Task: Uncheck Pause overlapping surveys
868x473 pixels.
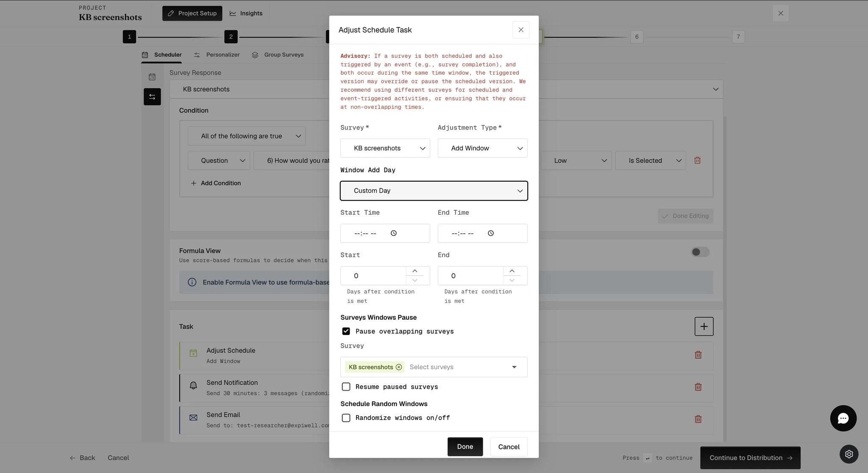Action: coord(346,331)
